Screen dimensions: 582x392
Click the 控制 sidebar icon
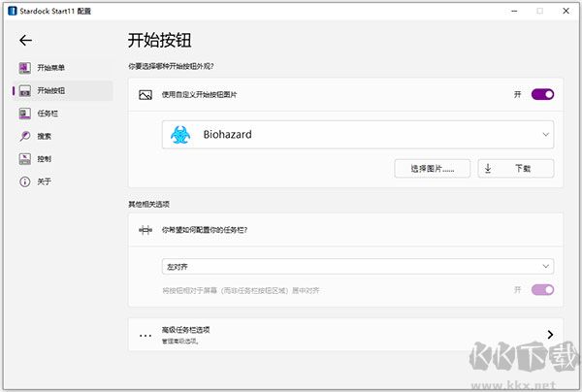25,159
